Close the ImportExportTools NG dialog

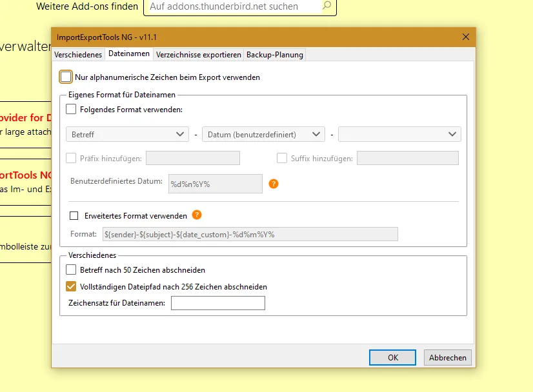point(466,37)
